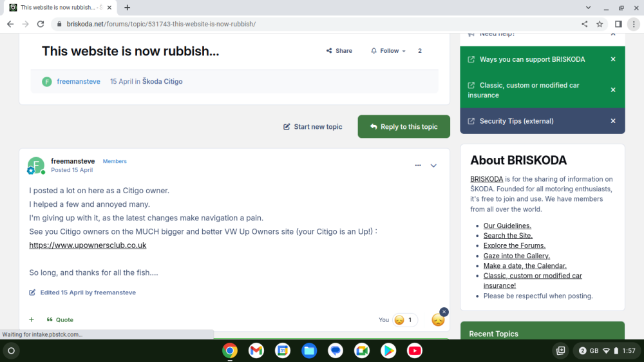Share this page via address bar icon

tap(585, 24)
